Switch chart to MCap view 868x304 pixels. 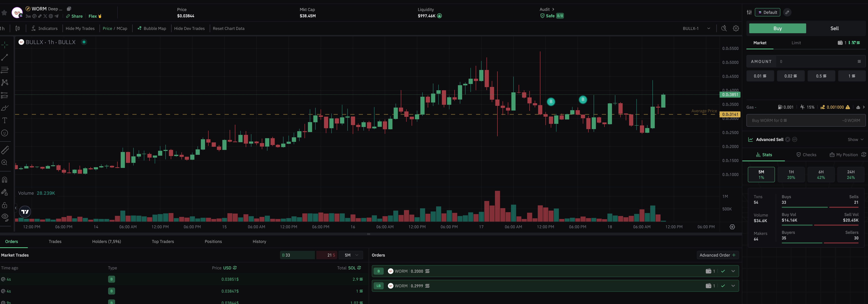coord(122,28)
